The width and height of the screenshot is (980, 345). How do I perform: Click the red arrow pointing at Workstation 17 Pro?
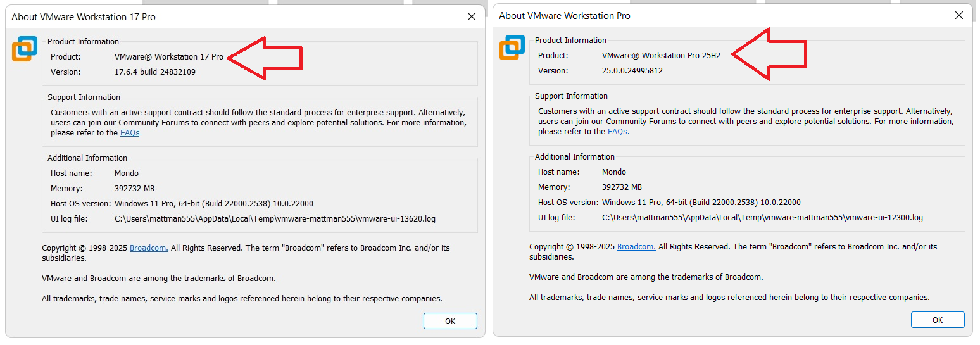[266, 58]
